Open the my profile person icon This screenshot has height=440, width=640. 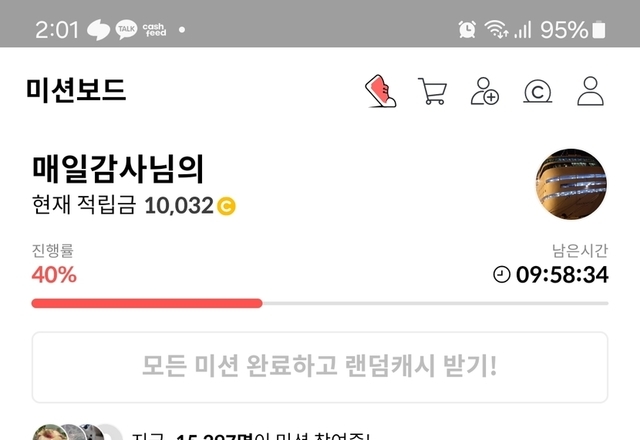tap(590, 91)
